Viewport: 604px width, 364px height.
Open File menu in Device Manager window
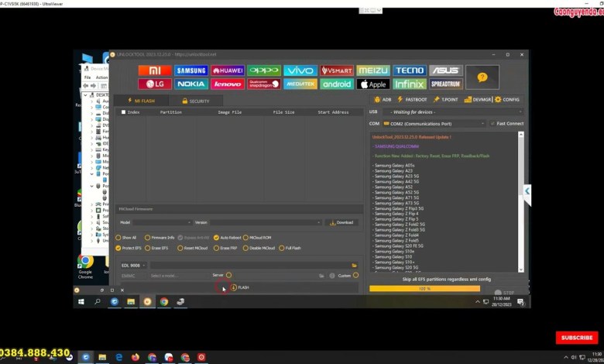pos(88,77)
